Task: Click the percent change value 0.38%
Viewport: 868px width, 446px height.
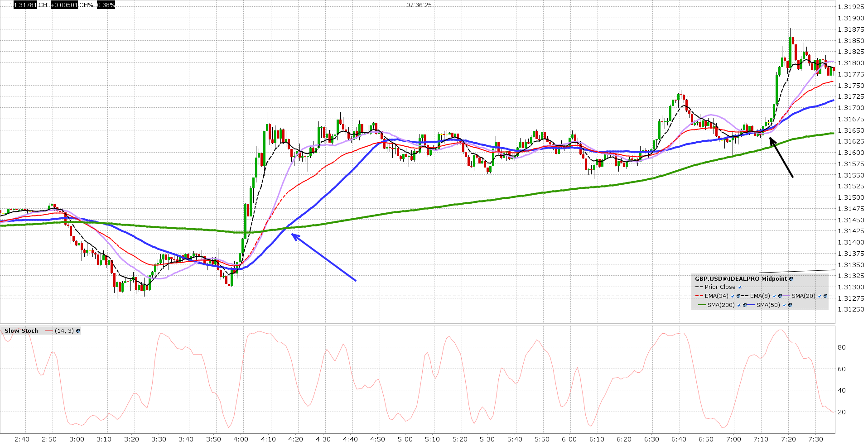Action: click(x=106, y=5)
